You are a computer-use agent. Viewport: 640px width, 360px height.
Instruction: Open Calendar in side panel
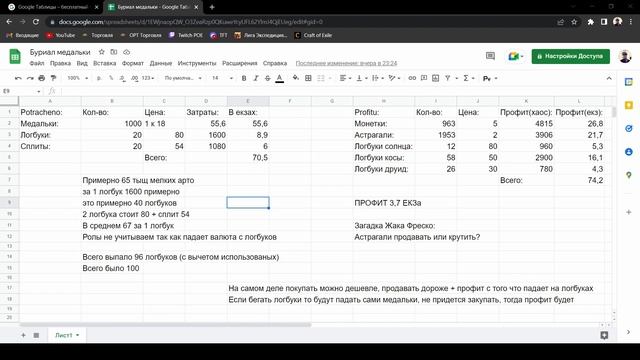(x=629, y=82)
